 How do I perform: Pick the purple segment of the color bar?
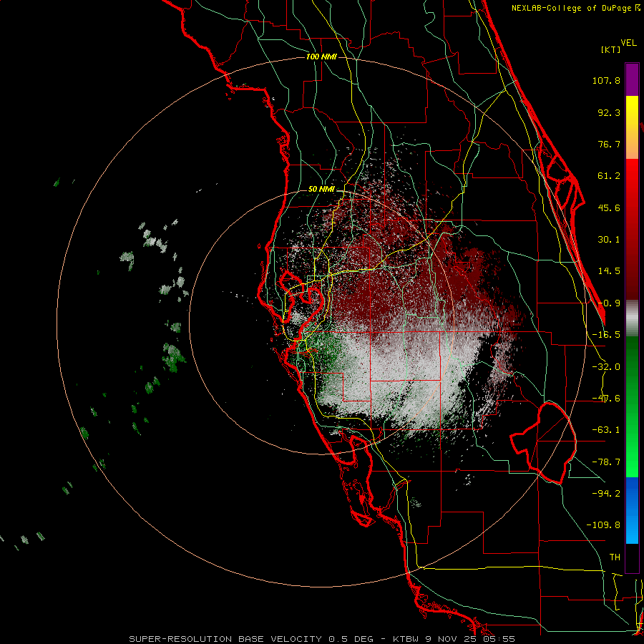point(632,79)
